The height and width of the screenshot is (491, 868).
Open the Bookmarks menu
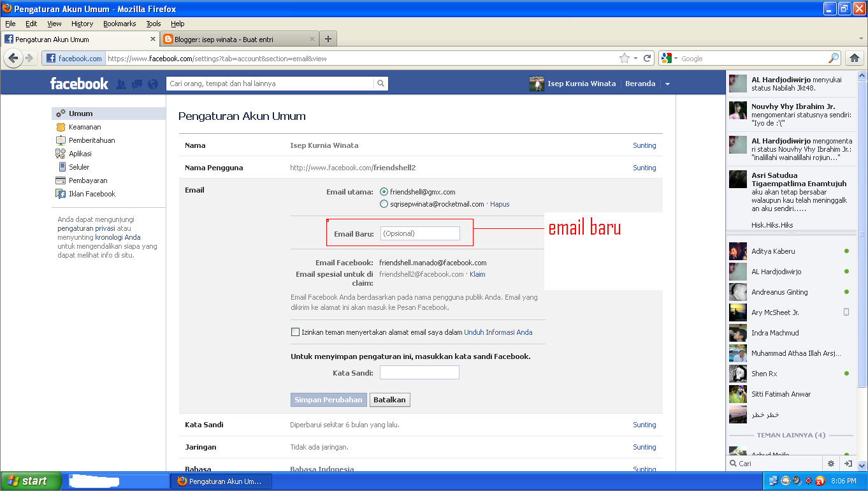tap(120, 24)
